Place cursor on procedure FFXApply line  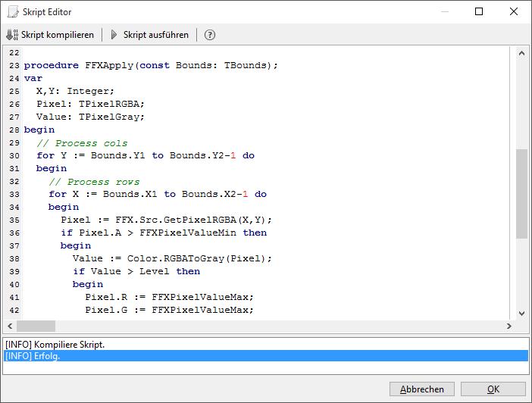(x=151, y=65)
